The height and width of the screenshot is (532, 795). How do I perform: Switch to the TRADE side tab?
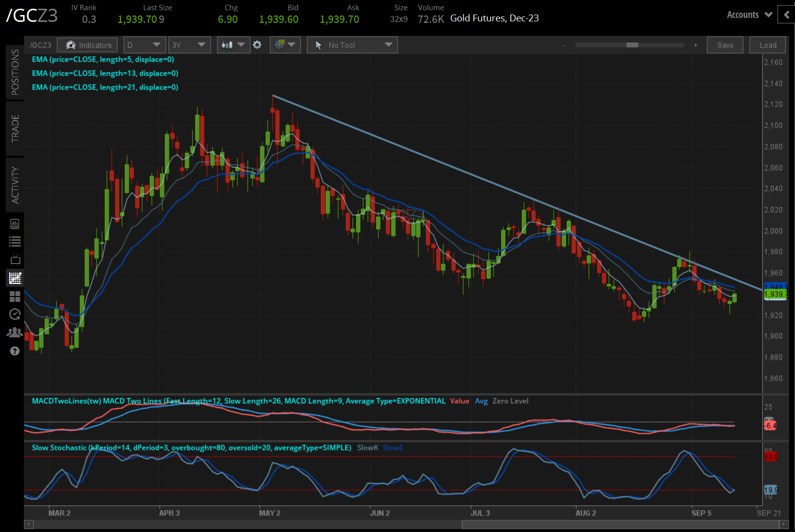[15, 129]
